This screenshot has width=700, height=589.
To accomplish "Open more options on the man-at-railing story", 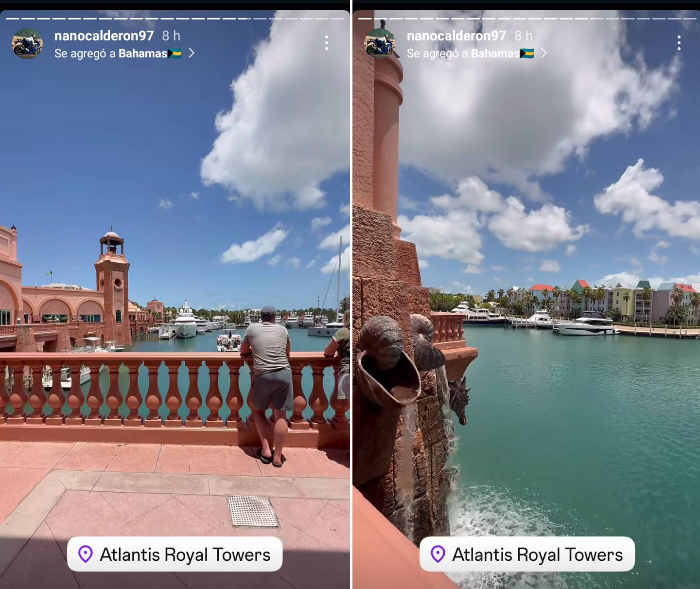I will 327,43.
